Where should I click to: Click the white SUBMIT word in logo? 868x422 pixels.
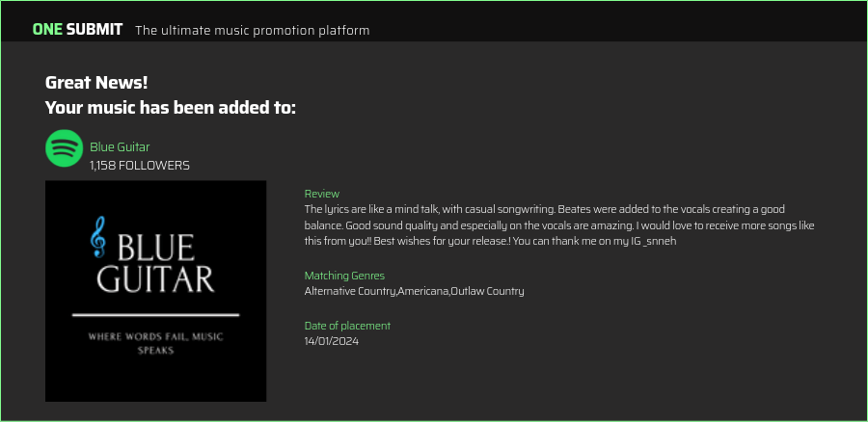click(94, 29)
